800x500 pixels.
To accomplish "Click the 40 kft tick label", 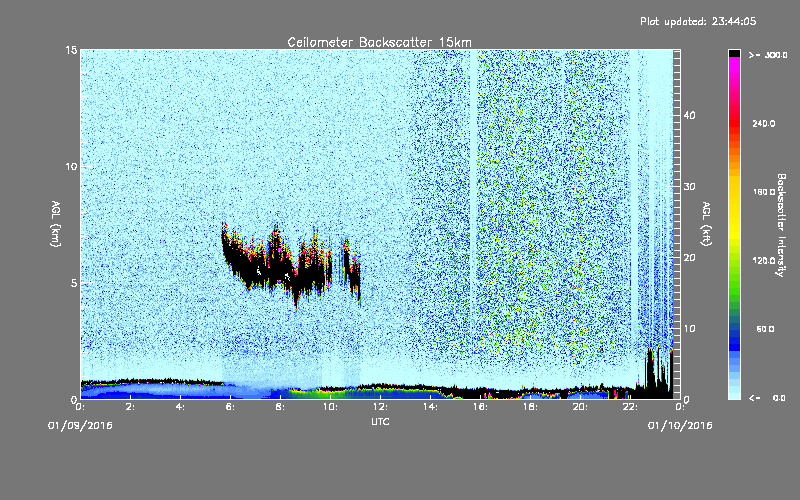I will point(689,115).
